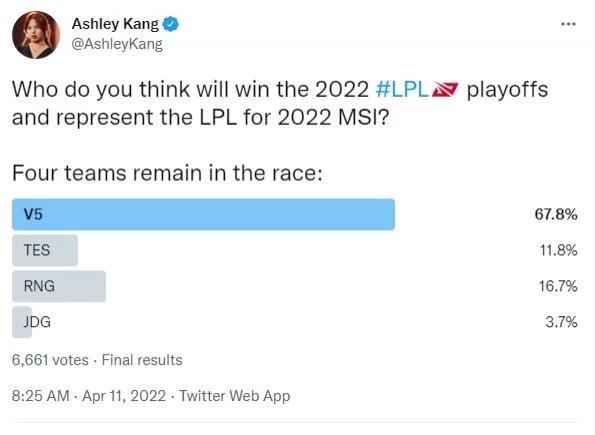Screen dimensions: 595x435
Task: Open the @AshleyKang handle link
Action: pos(117,44)
